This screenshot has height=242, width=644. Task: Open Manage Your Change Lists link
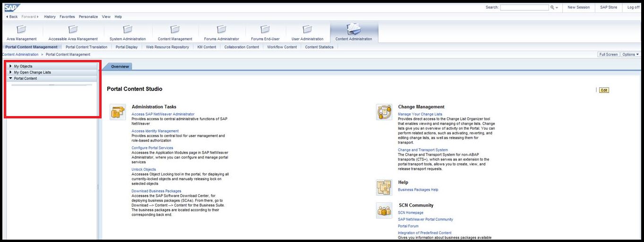[420, 114]
